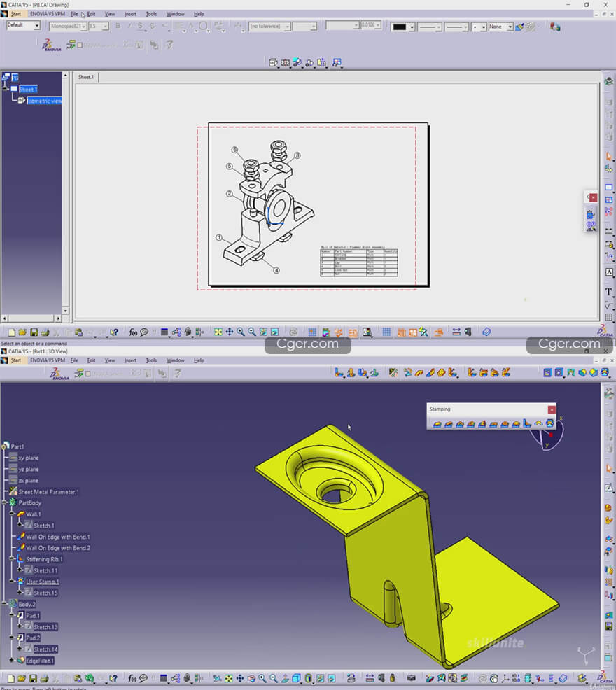Viewport: 616px width, 690px height.
Task: Toggle ENOVIA checkbox in drawing toolbar
Action: [x=80, y=45]
